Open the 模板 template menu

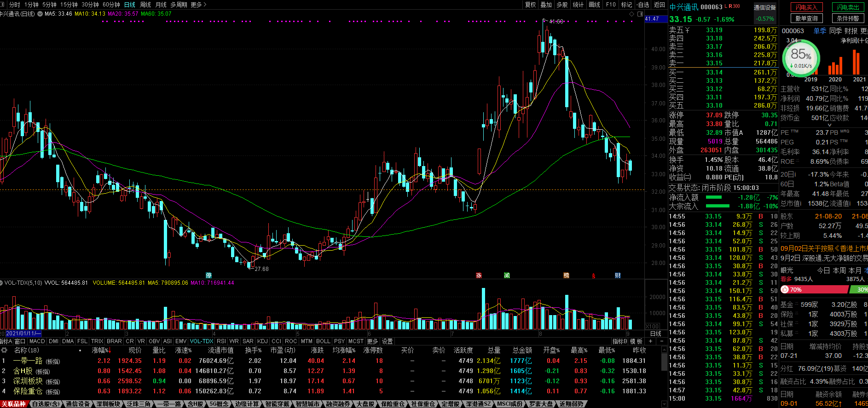[x=637, y=341]
